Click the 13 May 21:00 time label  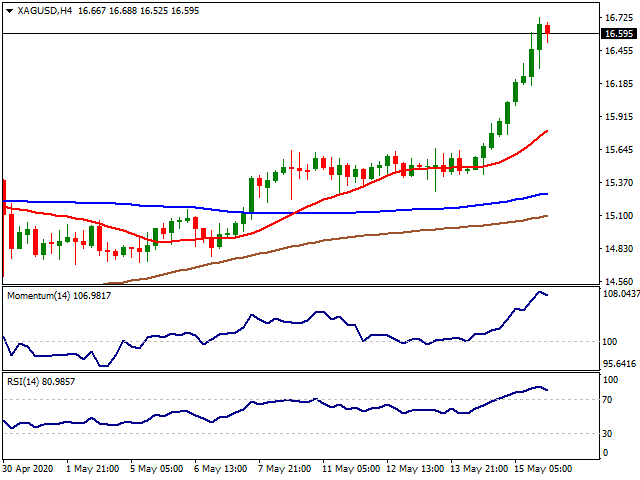coord(479,469)
